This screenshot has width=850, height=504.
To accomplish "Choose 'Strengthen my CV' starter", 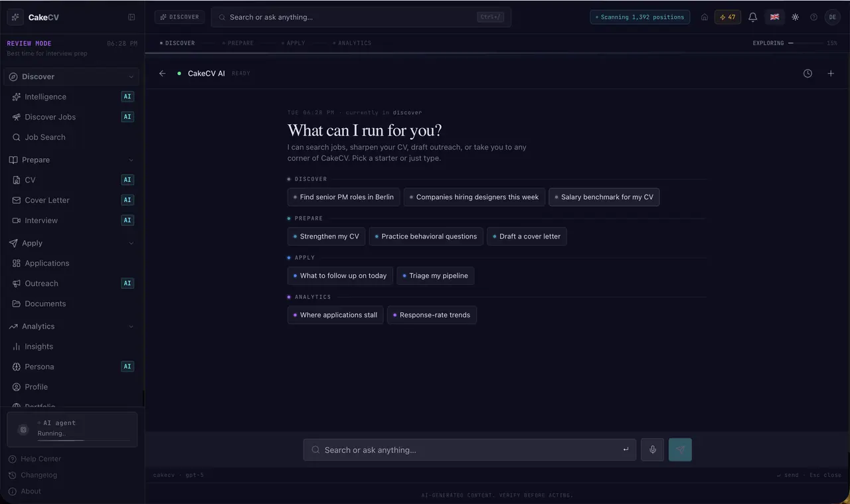I will [x=326, y=236].
